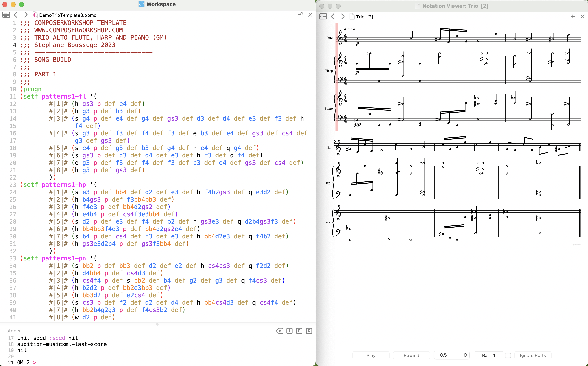Toggle the editor lock padlock icon
This screenshot has width=588, height=366.
(300, 15)
